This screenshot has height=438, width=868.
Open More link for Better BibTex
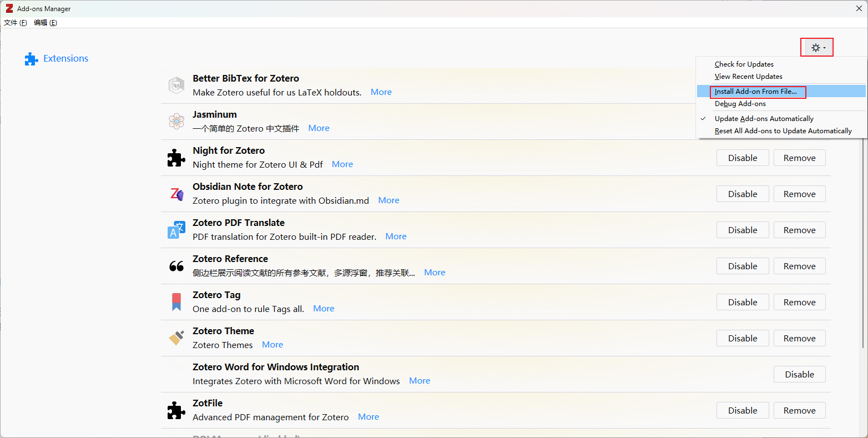(x=381, y=92)
